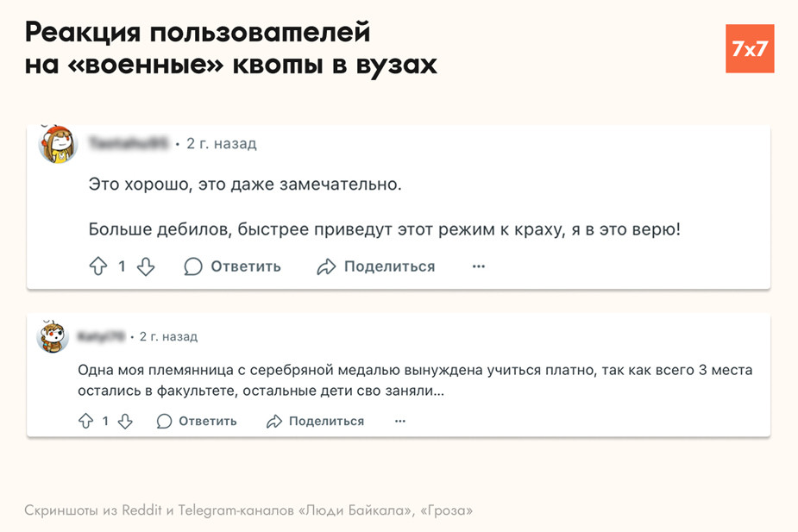Upvote the second comment about племянница
The width and height of the screenshot is (798, 532).
85,422
